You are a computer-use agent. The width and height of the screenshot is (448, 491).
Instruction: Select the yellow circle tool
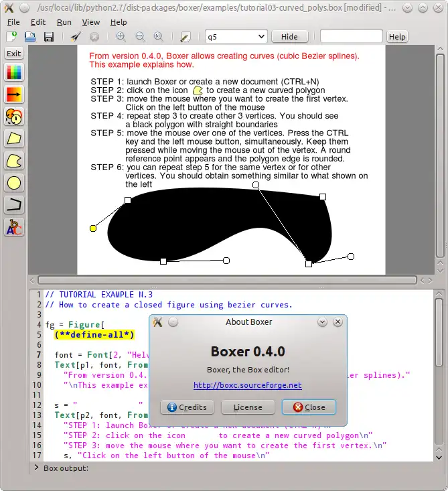[14, 183]
